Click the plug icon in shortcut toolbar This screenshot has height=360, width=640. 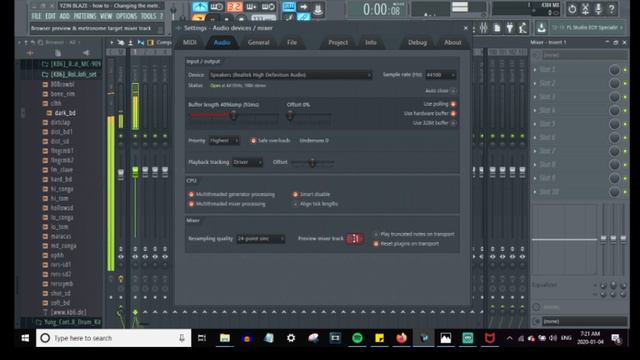pos(510,28)
